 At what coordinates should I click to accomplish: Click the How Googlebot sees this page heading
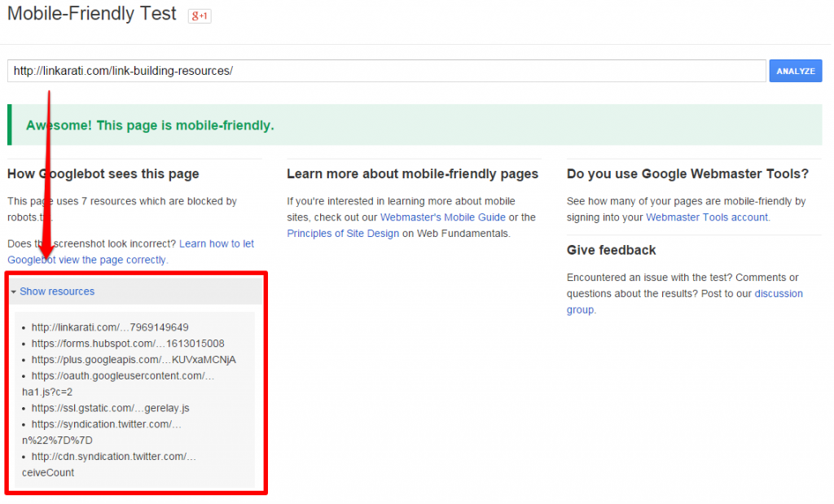tap(103, 173)
